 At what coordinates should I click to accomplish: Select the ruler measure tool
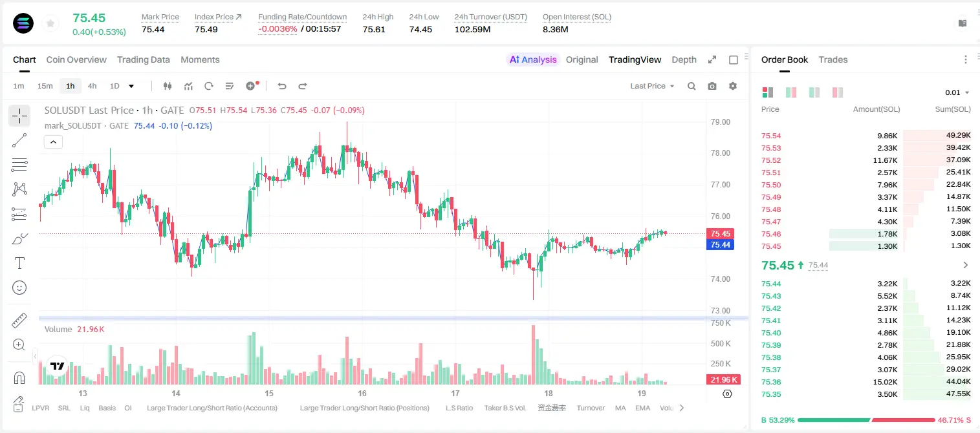coord(19,321)
